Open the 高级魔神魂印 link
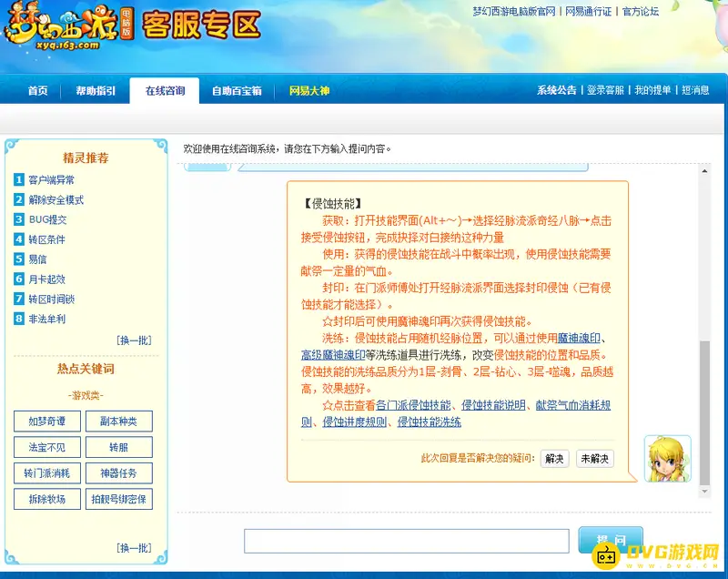 (x=333, y=355)
